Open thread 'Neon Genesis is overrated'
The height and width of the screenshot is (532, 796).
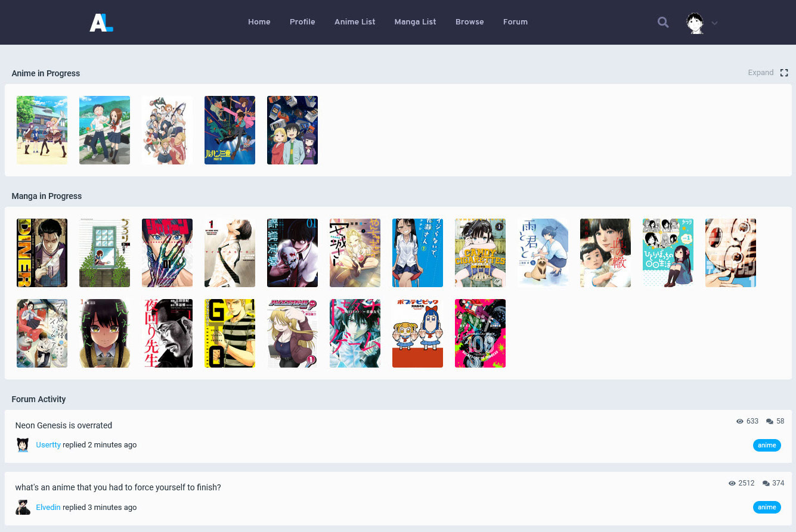pos(64,425)
